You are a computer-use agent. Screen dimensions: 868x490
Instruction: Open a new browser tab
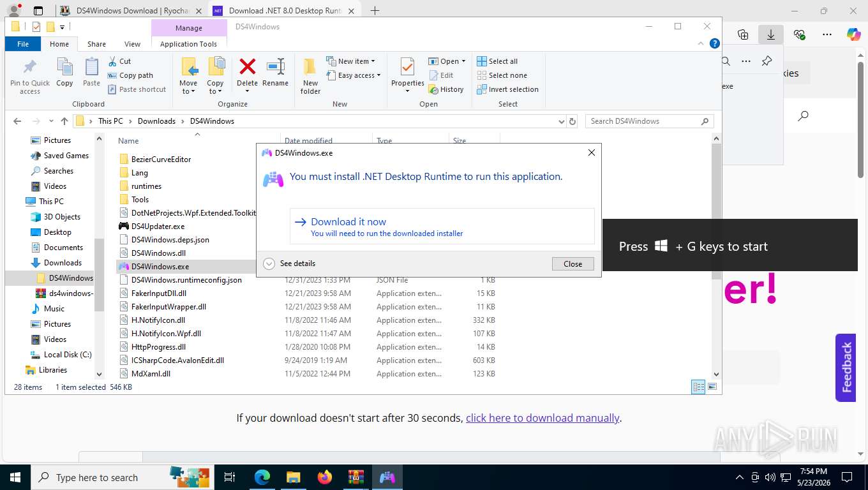tap(375, 11)
